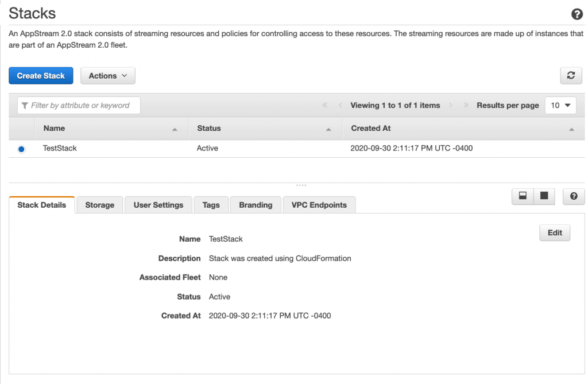Screen dimensions: 588x384
Task: Switch to the Storage tab
Action: coord(99,204)
